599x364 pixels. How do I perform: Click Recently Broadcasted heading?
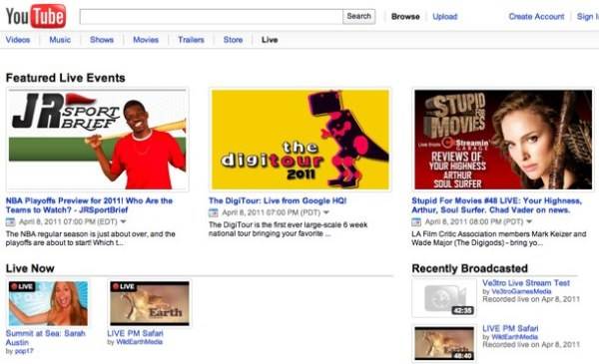tap(470, 268)
